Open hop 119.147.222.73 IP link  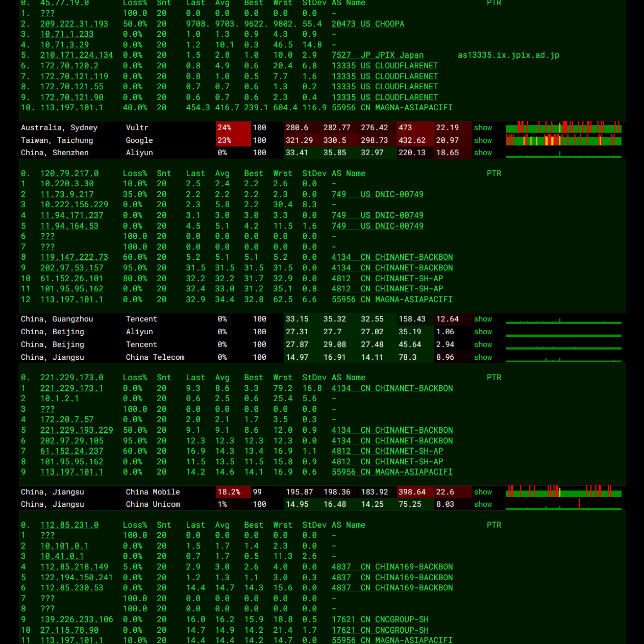[74, 257]
